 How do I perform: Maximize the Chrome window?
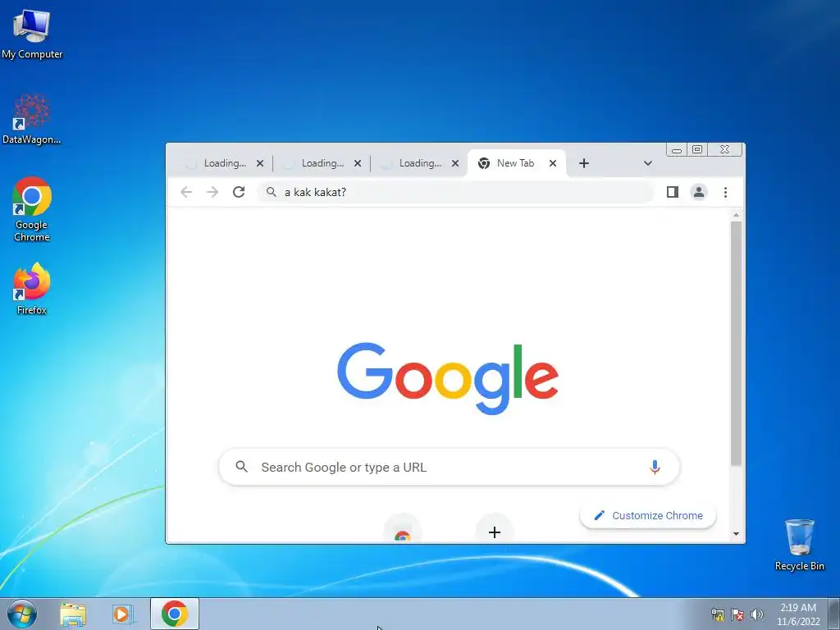(x=697, y=150)
